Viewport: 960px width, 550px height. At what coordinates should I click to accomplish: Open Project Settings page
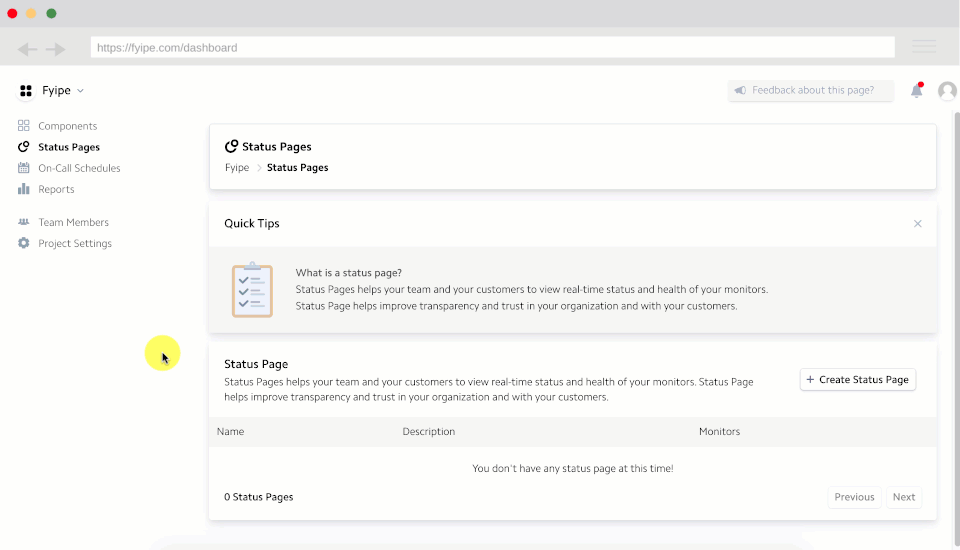pyautogui.click(x=75, y=243)
